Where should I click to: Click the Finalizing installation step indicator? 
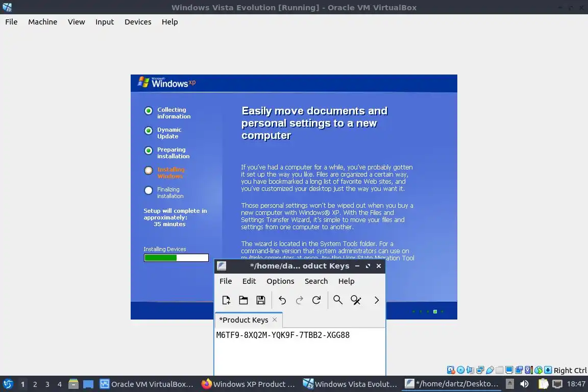[149, 190]
